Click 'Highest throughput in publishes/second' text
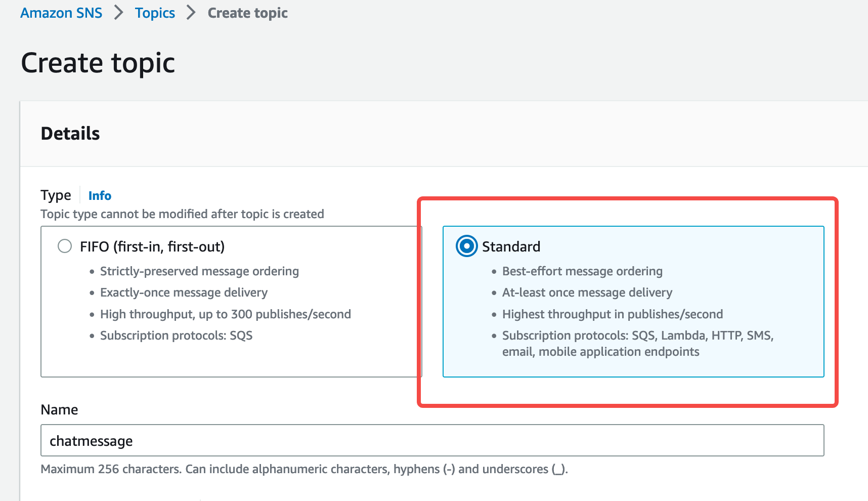The height and width of the screenshot is (501, 868). point(613,314)
